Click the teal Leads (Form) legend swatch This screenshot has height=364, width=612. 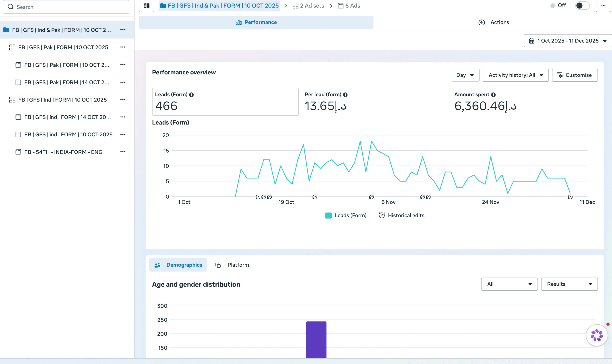click(x=328, y=216)
